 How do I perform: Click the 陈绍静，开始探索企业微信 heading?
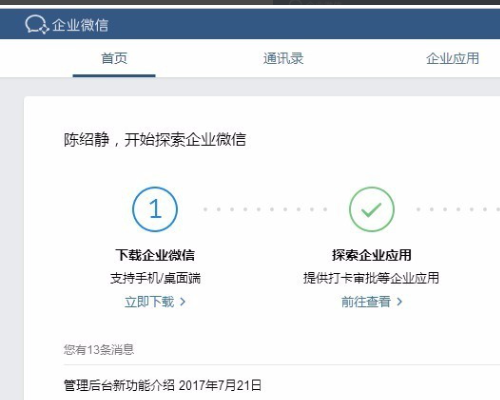point(155,140)
